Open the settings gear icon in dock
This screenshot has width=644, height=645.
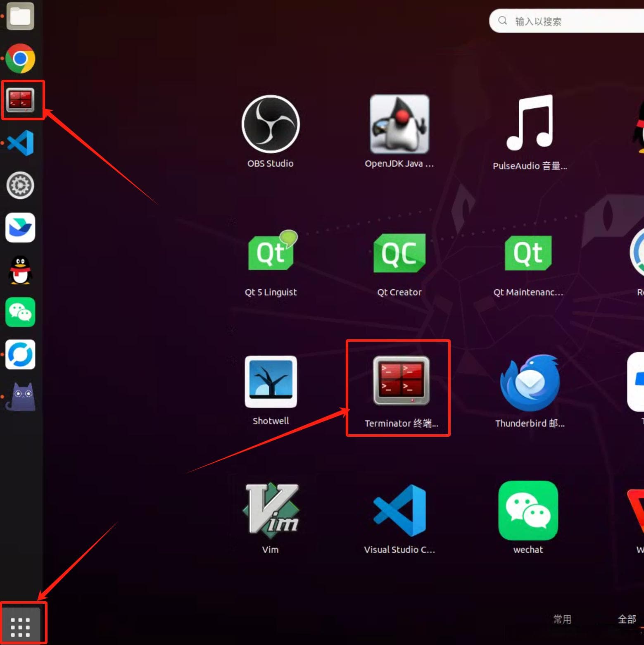pyautogui.click(x=20, y=185)
